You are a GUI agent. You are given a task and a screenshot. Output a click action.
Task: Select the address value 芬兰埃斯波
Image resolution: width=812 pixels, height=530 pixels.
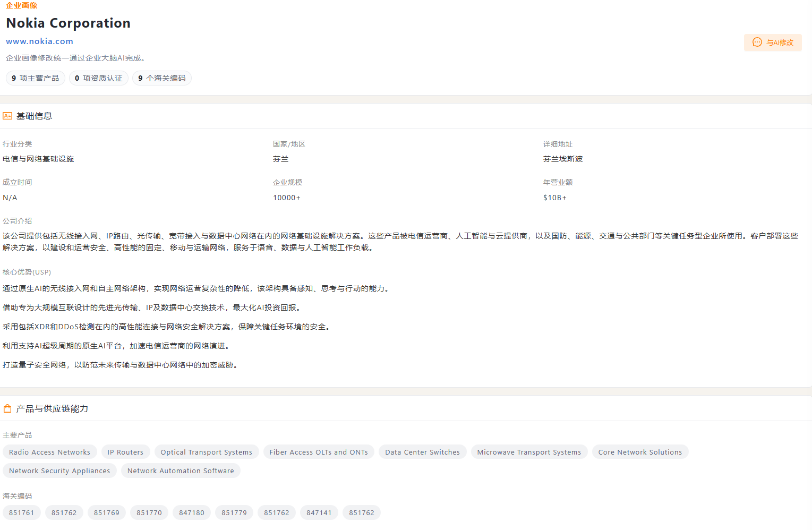point(563,159)
